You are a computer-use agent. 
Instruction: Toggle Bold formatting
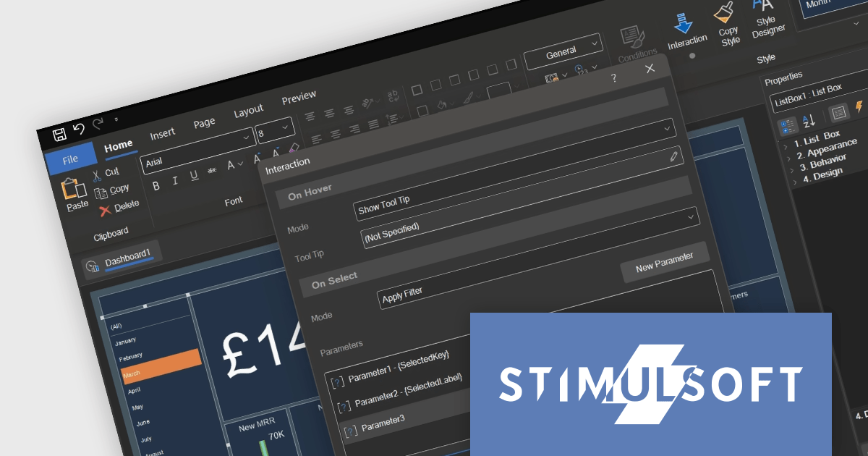click(156, 186)
